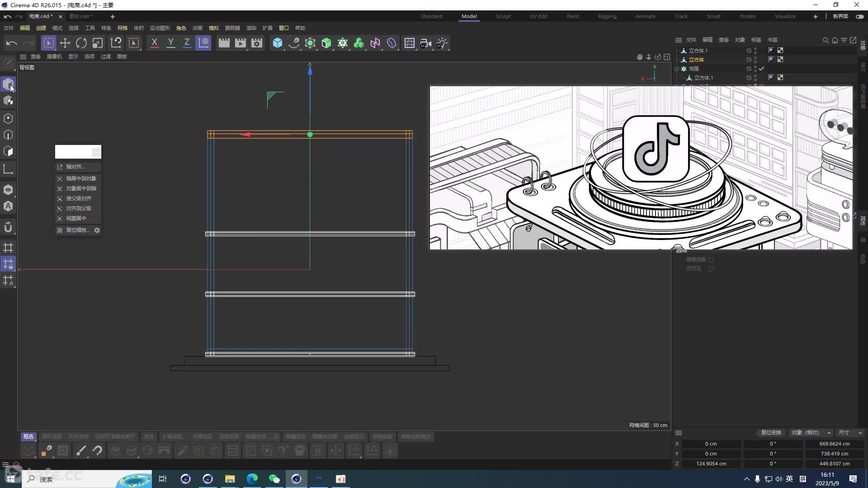
Task: Click the workplane grid icon in sidebar
Action: [8, 248]
